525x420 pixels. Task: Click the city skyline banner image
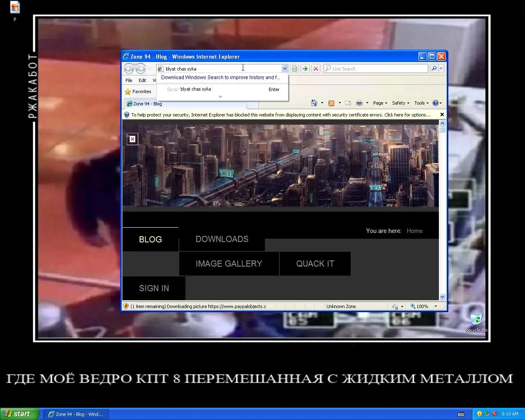coord(281,166)
